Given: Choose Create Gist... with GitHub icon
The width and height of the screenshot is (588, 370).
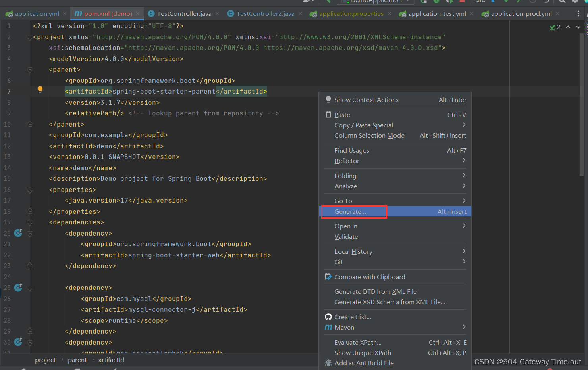Looking at the screenshot, I should (395, 317).
